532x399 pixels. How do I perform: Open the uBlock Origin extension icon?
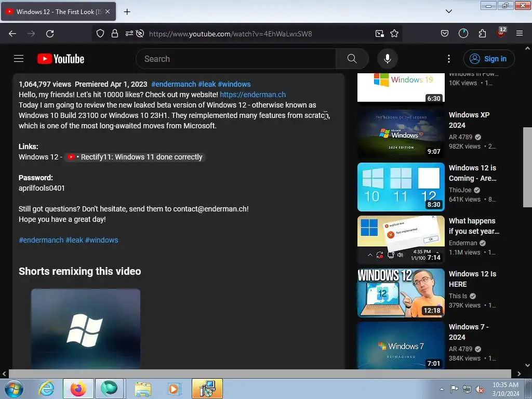pos(501,33)
